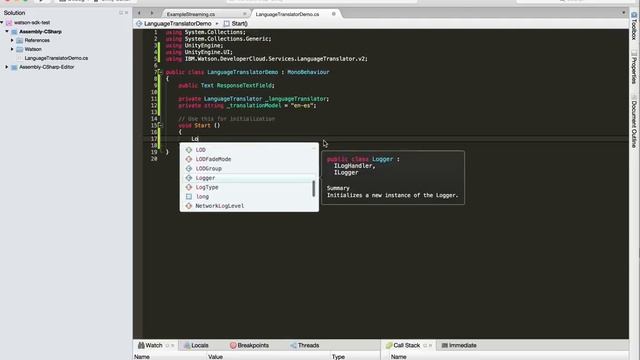
Task: Open the Start() member breadcrumb
Action: click(240, 24)
